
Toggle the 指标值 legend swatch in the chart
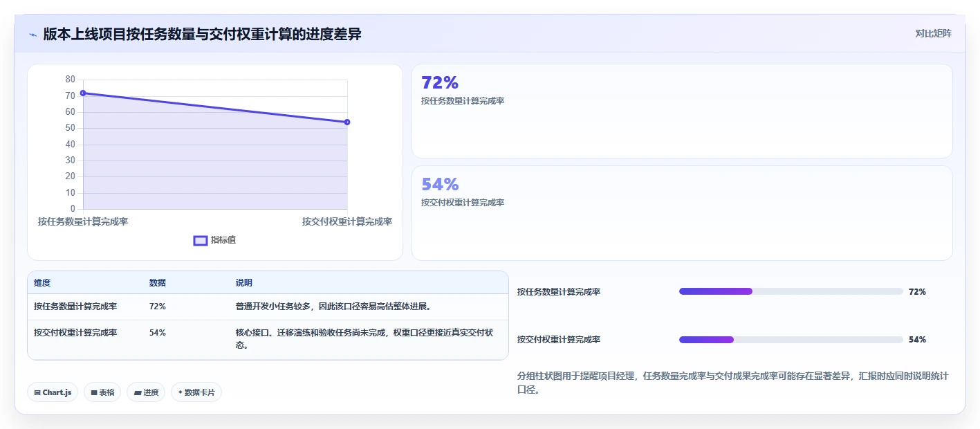[201, 240]
